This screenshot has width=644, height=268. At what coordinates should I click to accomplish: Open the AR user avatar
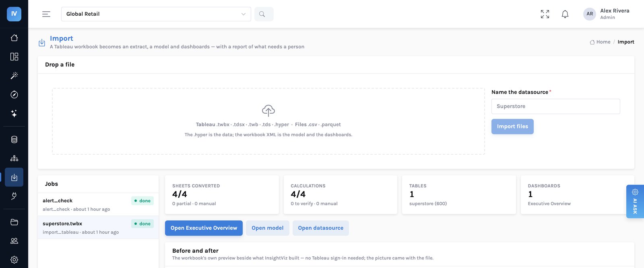click(590, 14)
